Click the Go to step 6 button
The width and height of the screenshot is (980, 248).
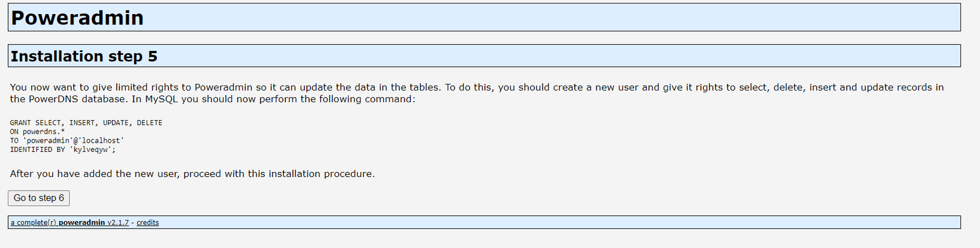pos(39,198)
